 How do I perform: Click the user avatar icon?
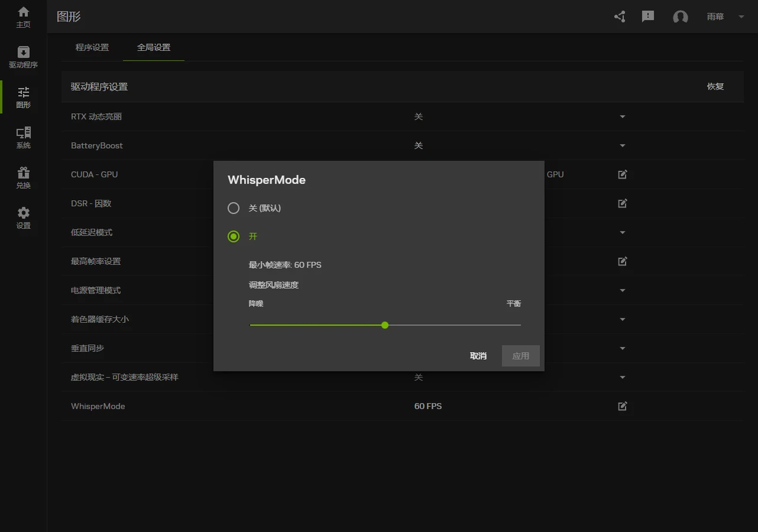click(x=680, y=17)
